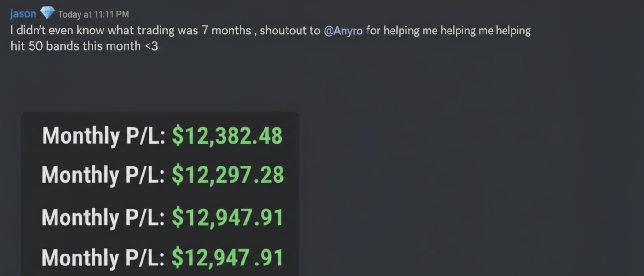Screen dimensions: 644x276
Task: Click jason's diamond Nitro badge icon
Action: pos(47,13)
